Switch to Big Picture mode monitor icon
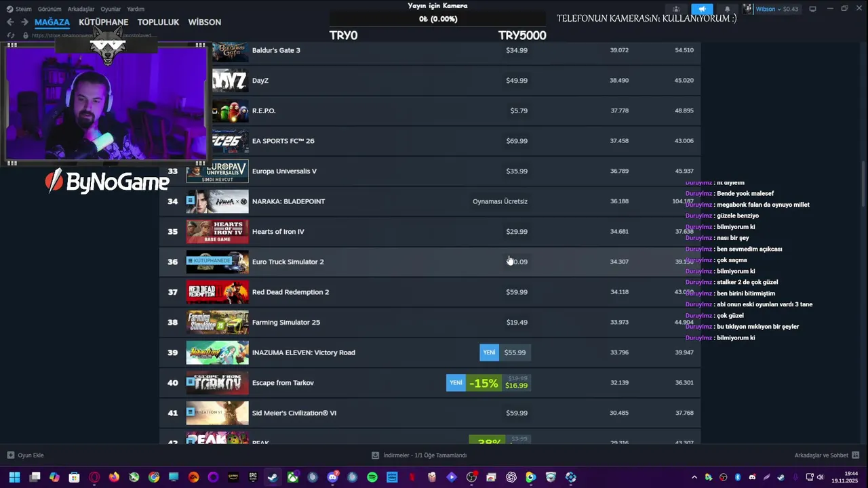 pyautogui.click(x=812, y=9)
